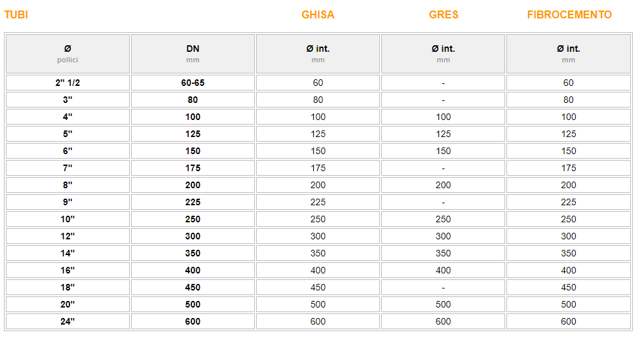Click the TUBI heading
The width and height of the screenshot is (644, 339).
tap(16, 15)
